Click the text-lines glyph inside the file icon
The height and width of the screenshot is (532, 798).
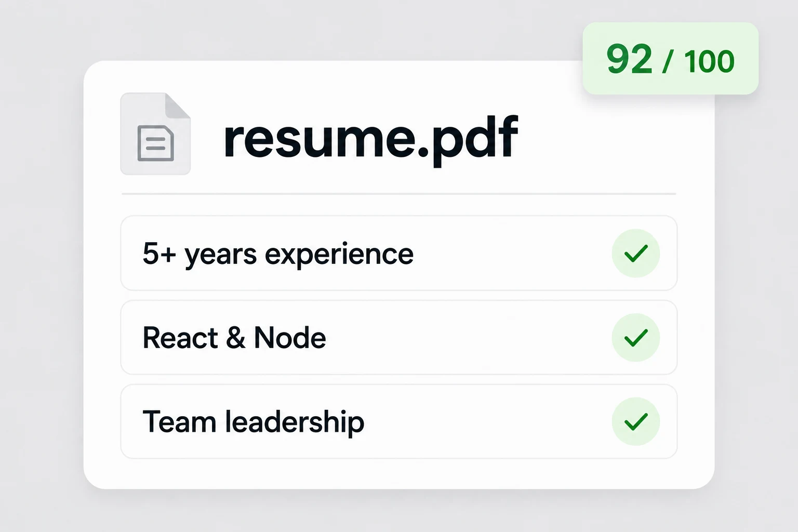coord(155,143)
